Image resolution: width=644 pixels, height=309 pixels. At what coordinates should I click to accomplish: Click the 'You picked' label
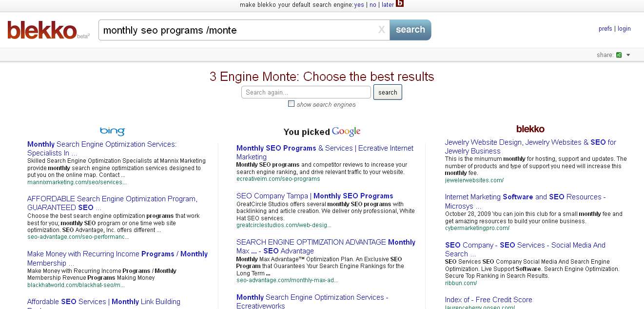point(307,132)
